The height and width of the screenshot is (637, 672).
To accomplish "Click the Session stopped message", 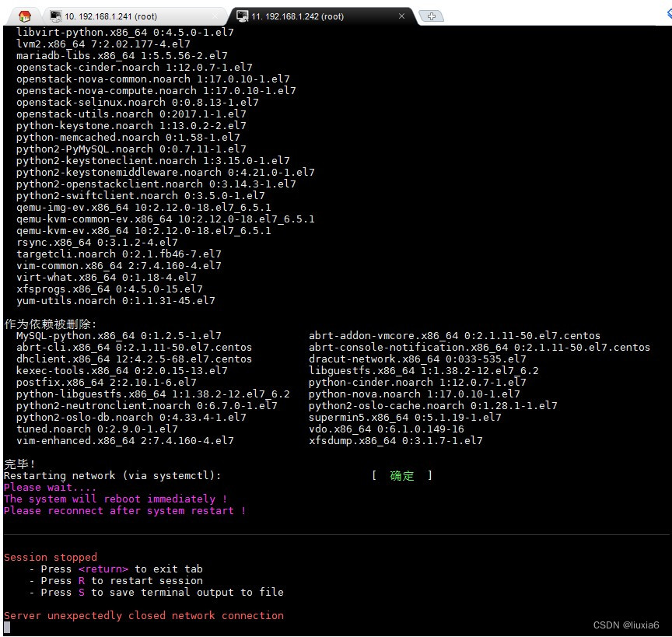I will tap(51, 557).
